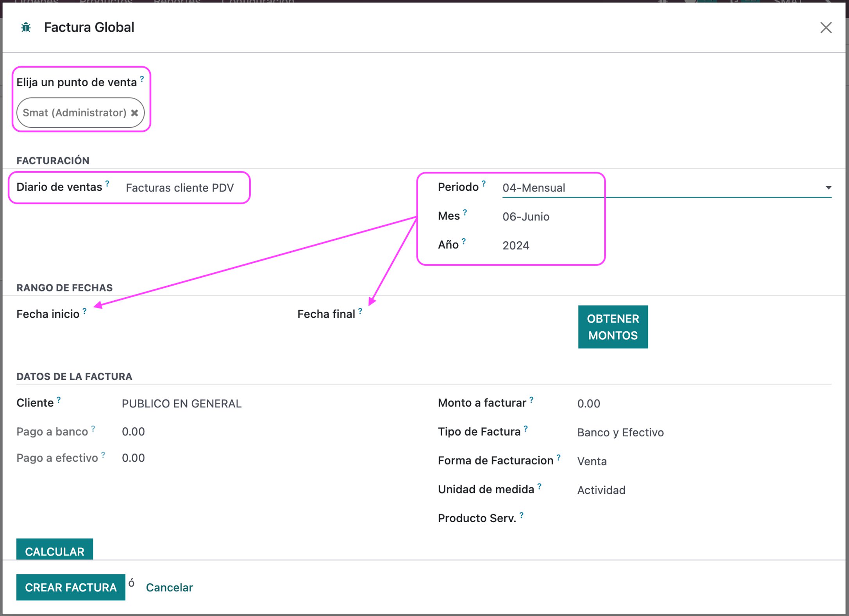Screen dimensions: 849x616
Task: Open the Mes 06-Junio selector
Action: coord(526,217)
